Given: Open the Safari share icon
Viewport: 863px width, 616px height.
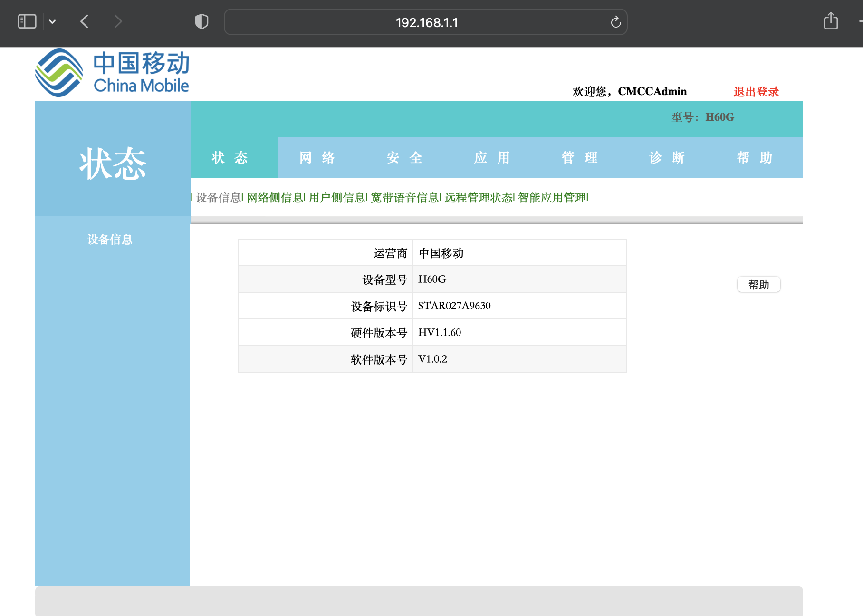Looking at the screenshot, I should (831, 21).
